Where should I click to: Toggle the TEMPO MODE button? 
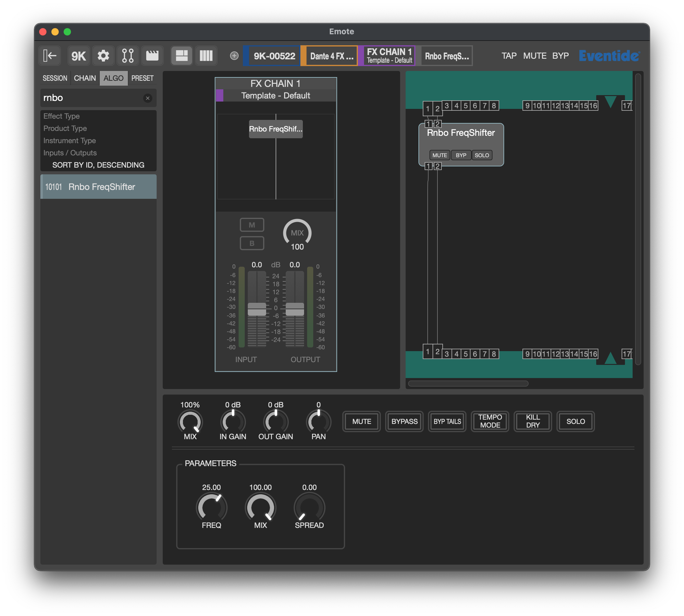pos(490,421)
